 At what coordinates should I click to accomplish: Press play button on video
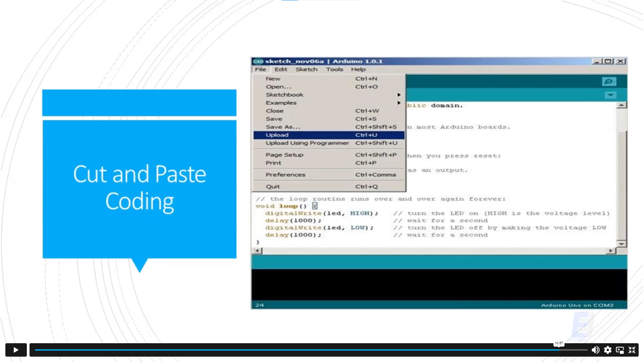pos(15,350)
